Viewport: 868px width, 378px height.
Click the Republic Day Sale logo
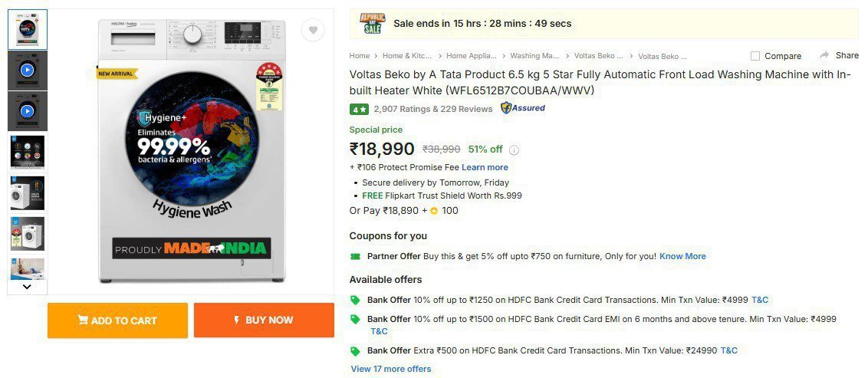(x=372, y=24)
